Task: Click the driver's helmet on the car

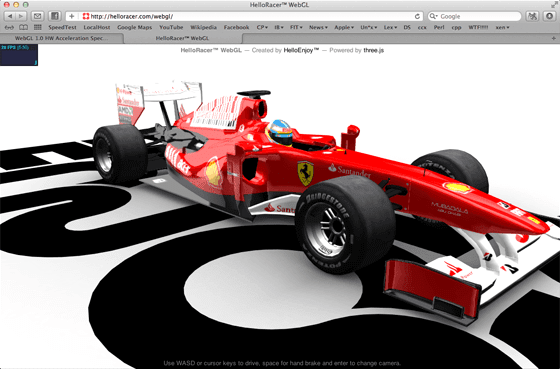Action: (279, 133)
